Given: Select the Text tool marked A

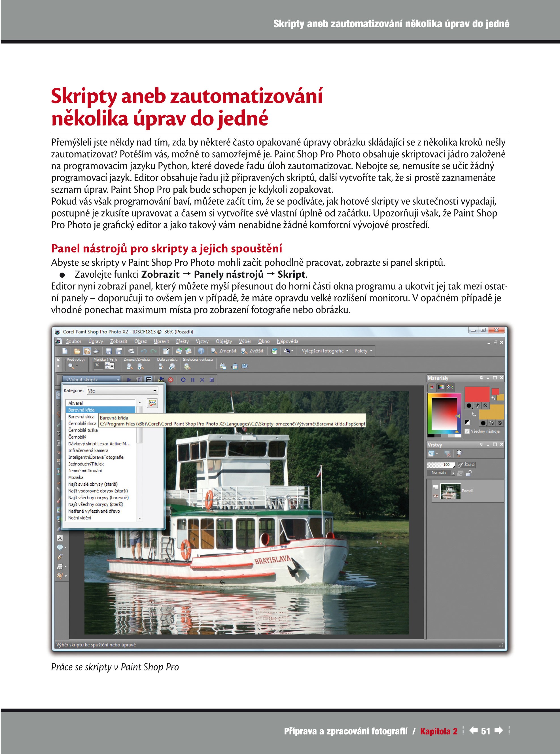Looking at the screenshot, I should click(x=60, y=538).
